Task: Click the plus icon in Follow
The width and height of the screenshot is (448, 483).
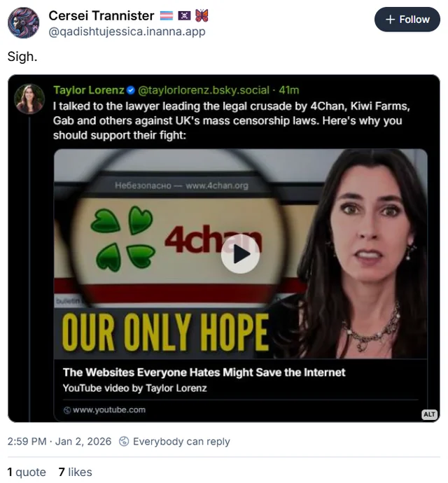Action: click(390, 20)
